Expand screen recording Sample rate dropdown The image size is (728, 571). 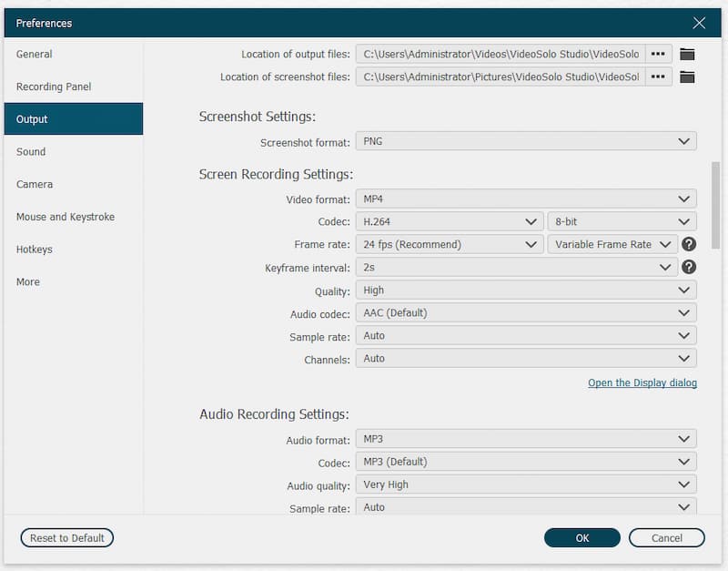coord(526,336)
